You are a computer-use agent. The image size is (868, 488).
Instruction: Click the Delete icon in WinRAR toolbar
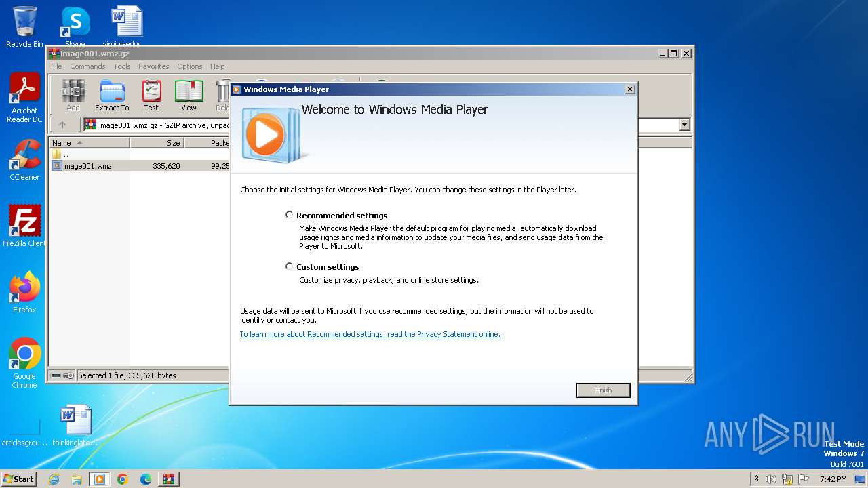point(222,96)
